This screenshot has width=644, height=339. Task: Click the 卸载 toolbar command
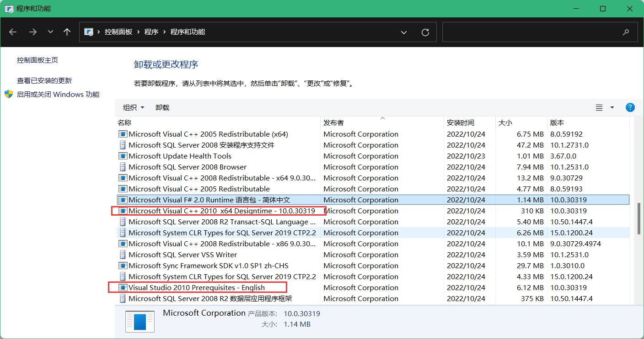[162, 107]
